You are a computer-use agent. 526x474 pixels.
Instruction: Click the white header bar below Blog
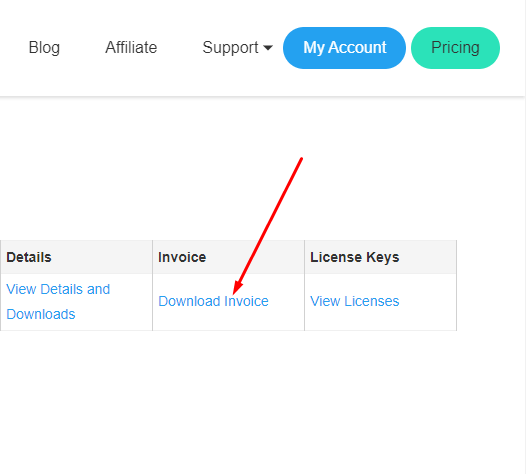click(44, 79)
